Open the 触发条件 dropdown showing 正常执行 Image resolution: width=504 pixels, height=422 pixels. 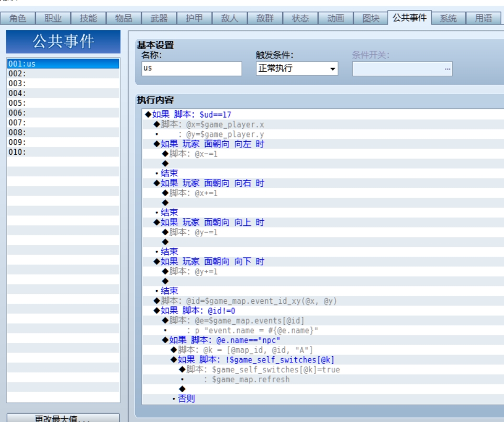point(297,69)
